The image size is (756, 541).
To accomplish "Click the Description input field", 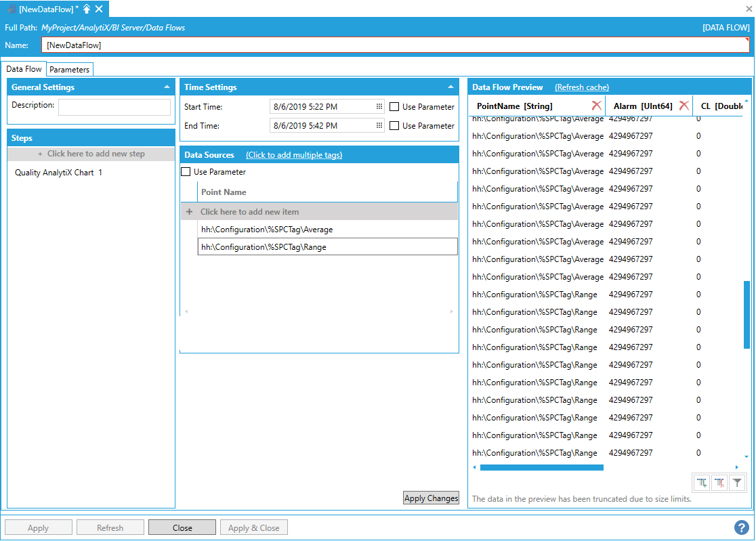I will pyautogui.click(x=114, y=107).
